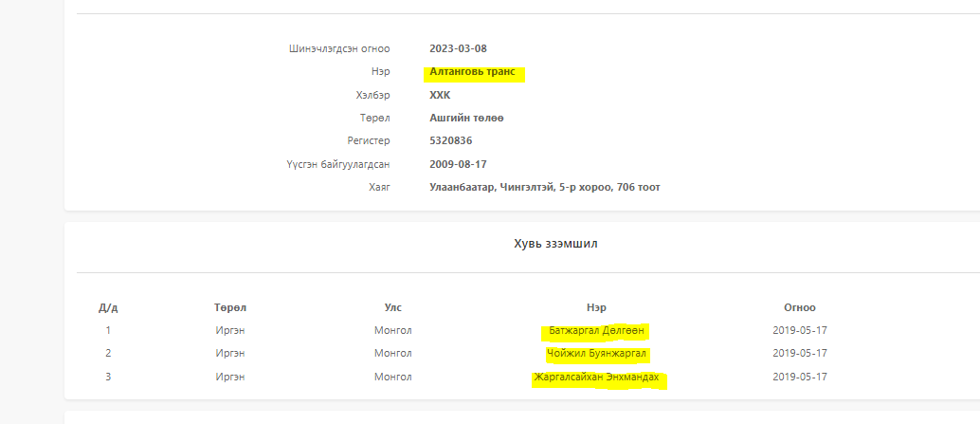Click the Төрөл column header
The width and height of the screenshot is (980, 424).
click(230, 307)
